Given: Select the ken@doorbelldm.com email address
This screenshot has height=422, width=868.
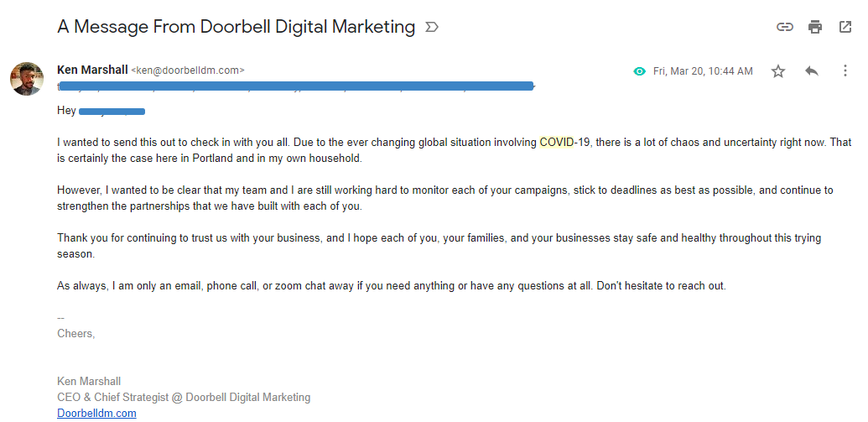Looking at the screenshot, I should point(188,70).
